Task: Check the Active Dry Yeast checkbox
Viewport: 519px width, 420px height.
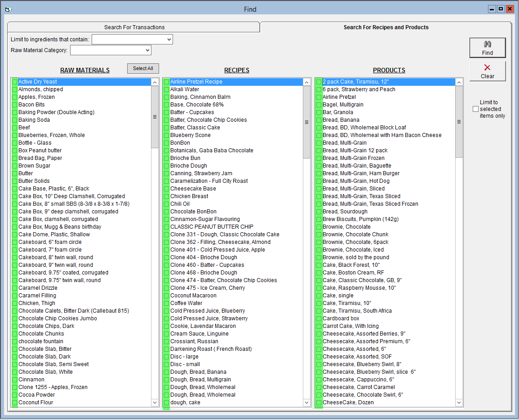Action: pyautogui.click(x=14, y=82)
